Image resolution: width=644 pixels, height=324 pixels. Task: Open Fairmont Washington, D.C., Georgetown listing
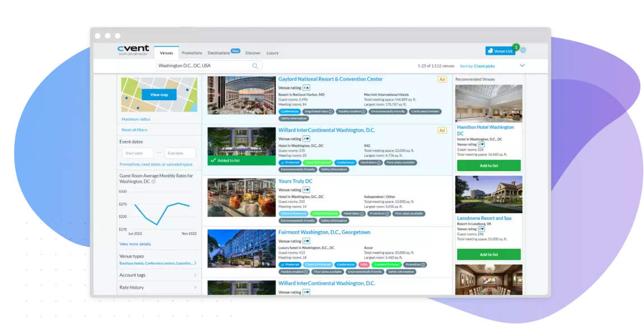click(x=324, y=232)
